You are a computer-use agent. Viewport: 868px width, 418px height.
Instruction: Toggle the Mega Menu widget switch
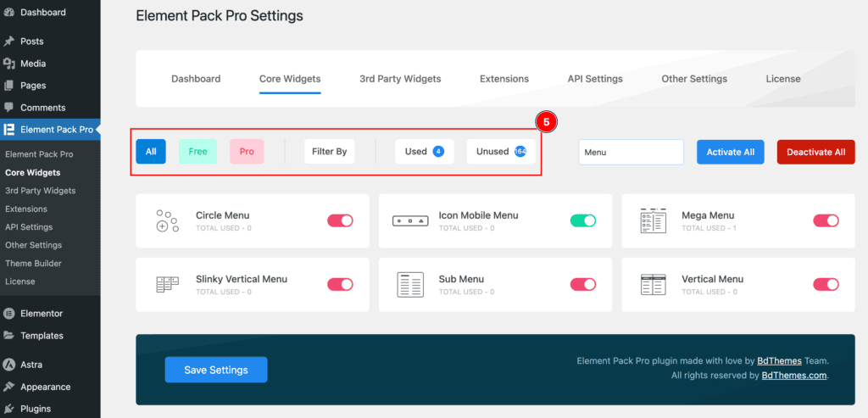826,221
